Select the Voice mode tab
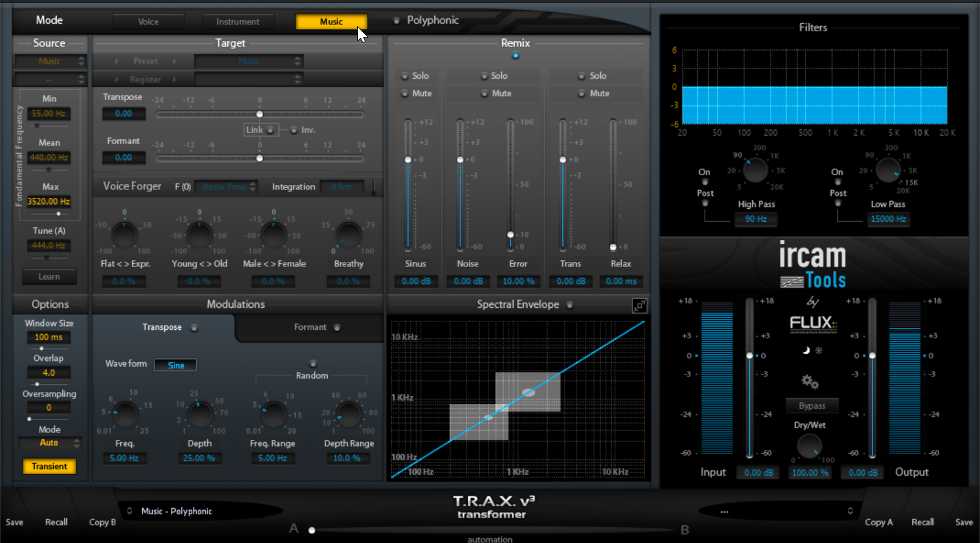The image size is (980, 543). pyautogui.click(x=148, y=21)
